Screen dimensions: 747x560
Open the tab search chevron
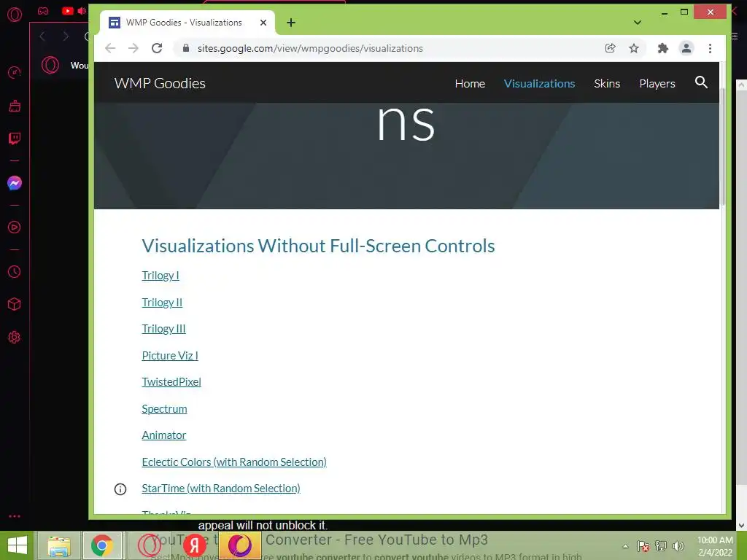click(x=638, y=23)
